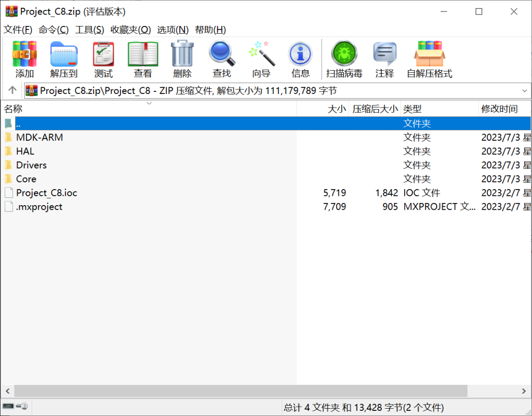Click the MDK-ARM folder icon
The width and height of the screenshot is (532, 416).
tap(8, 137)
